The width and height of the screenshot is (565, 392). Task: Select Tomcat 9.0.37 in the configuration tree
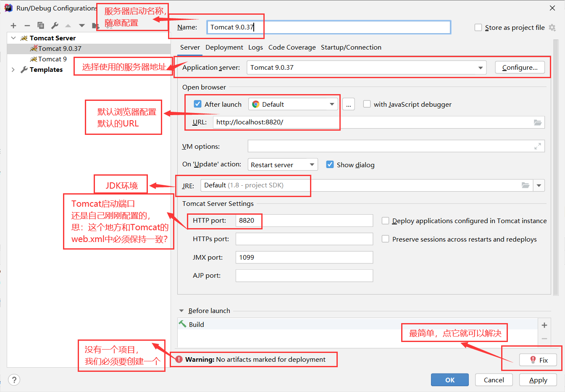[x=89, y=49]
